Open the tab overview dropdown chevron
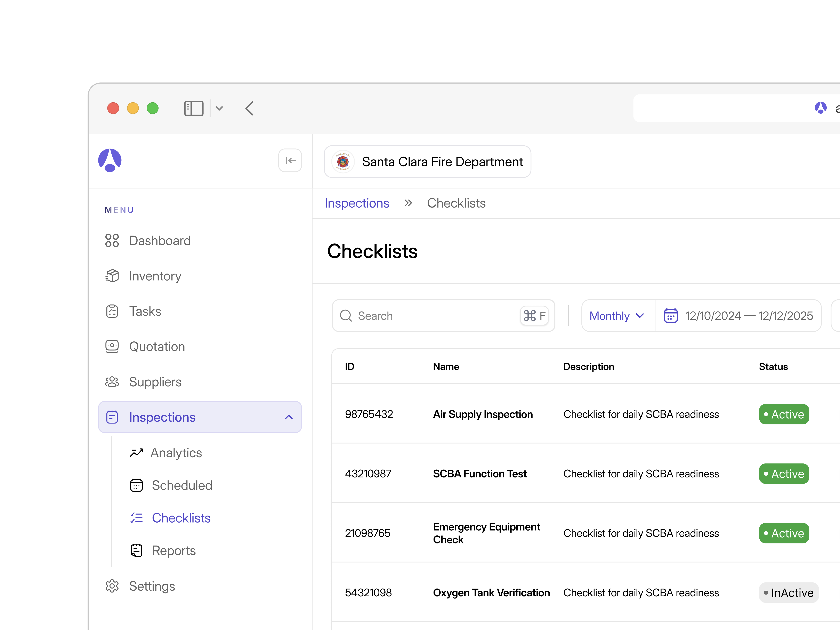 (x=219, y=109)
